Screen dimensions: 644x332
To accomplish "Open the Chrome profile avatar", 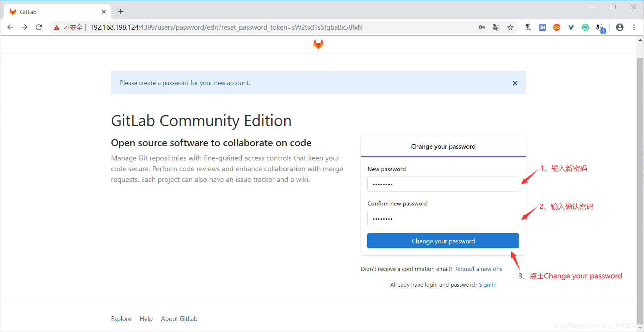I will [619, 27].
